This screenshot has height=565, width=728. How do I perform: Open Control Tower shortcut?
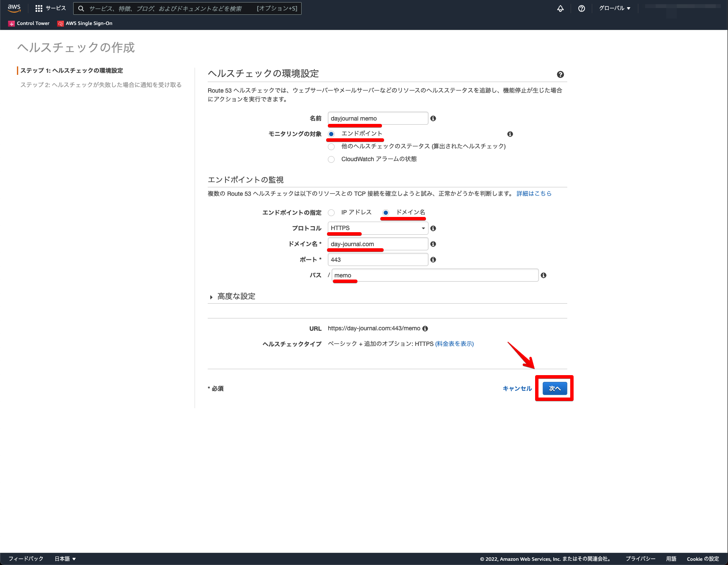tap(29, 23)
